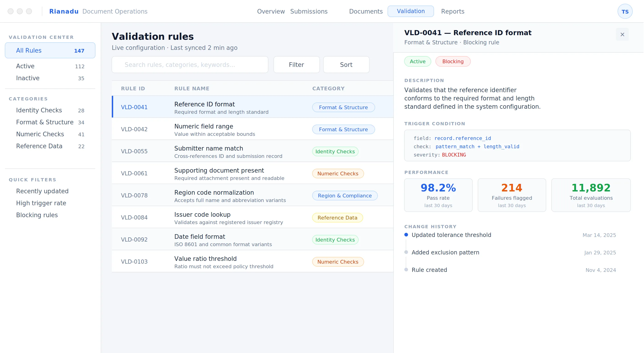Select the Inactive rules filter
Viewport: 644px width, 353px height.
pos(50,78)
